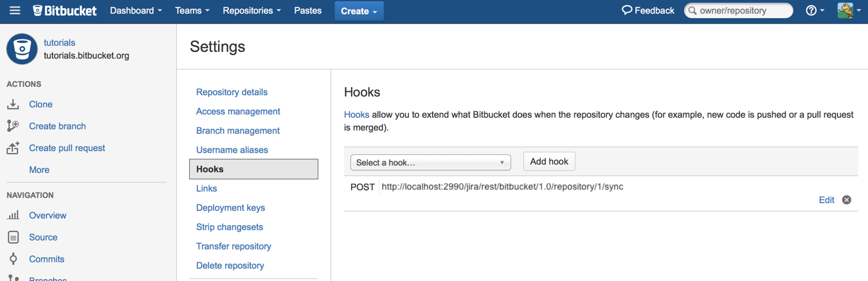The image size is (868, 281).
Task: Click the Create branch icon
Action: (13, 126)
